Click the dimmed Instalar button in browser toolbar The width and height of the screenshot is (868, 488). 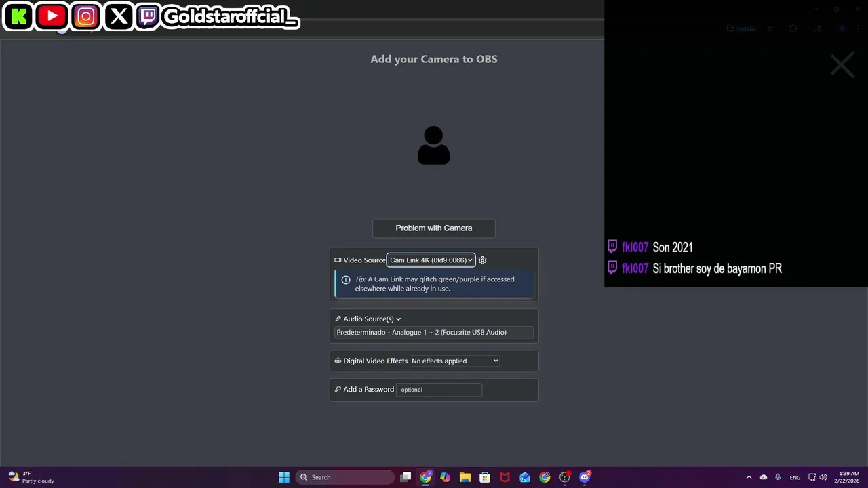[x=741, y=28]
